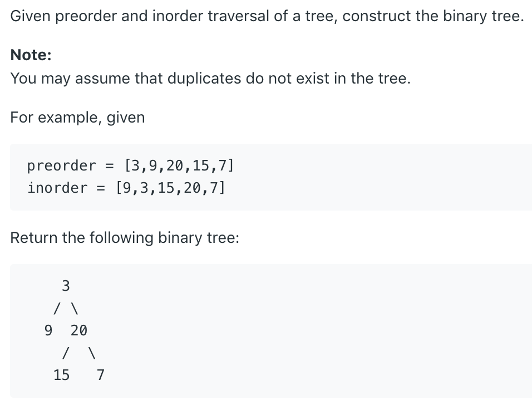
Task: Click root node 3 in the tree diagram
Action: click(x=66, y=286)
